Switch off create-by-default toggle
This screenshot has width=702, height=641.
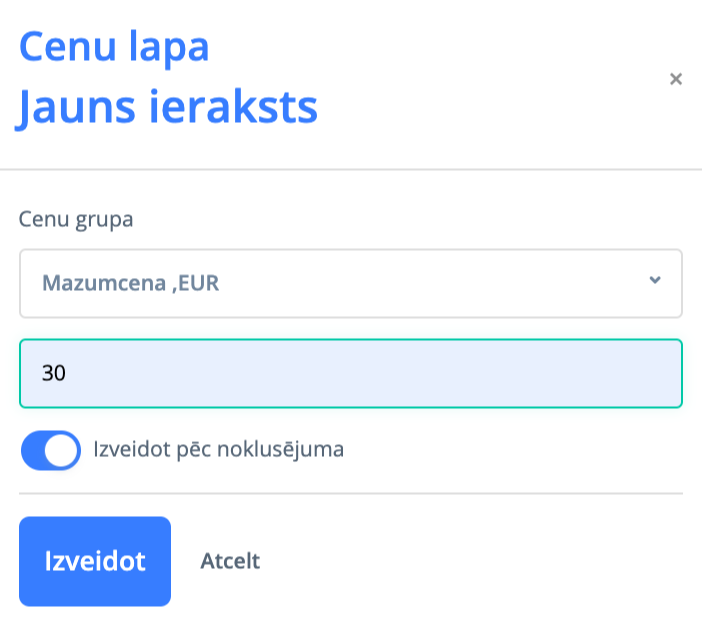coord(50,450)
